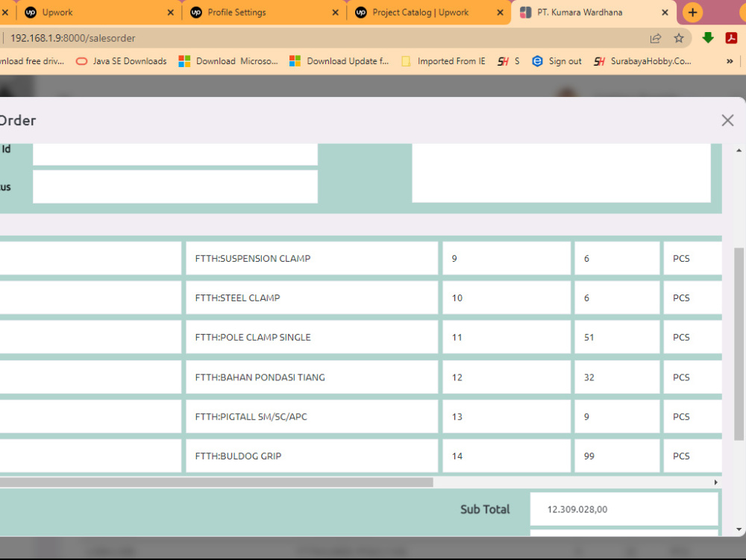Select FTTH:SUSPENSION CLAMP item cell
The width and height of the screenshot is (746, 560).
click(x=312, y=258)
